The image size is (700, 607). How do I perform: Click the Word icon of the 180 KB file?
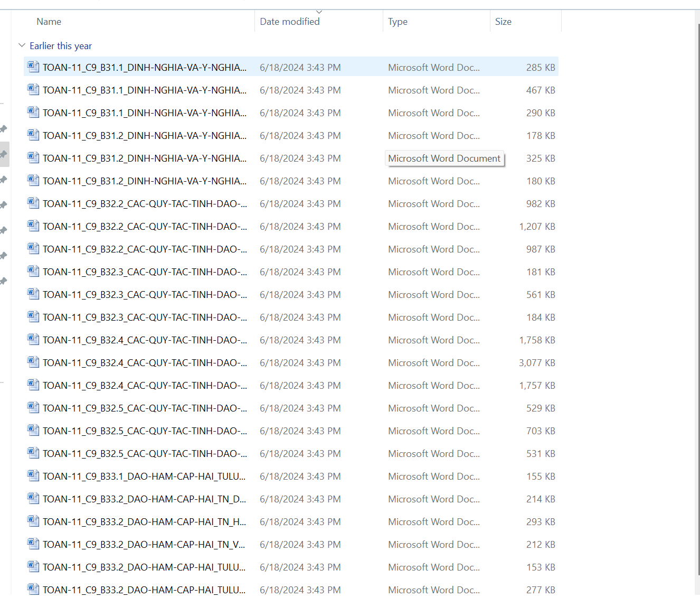(x=33, y=181)
